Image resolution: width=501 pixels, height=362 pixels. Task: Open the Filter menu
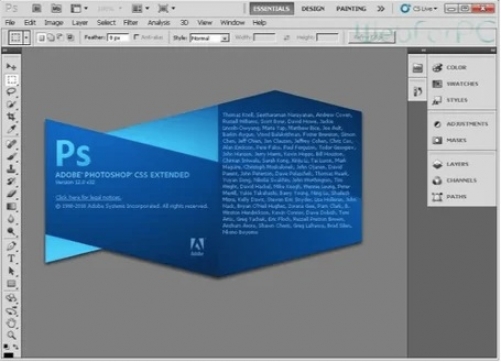130,23
